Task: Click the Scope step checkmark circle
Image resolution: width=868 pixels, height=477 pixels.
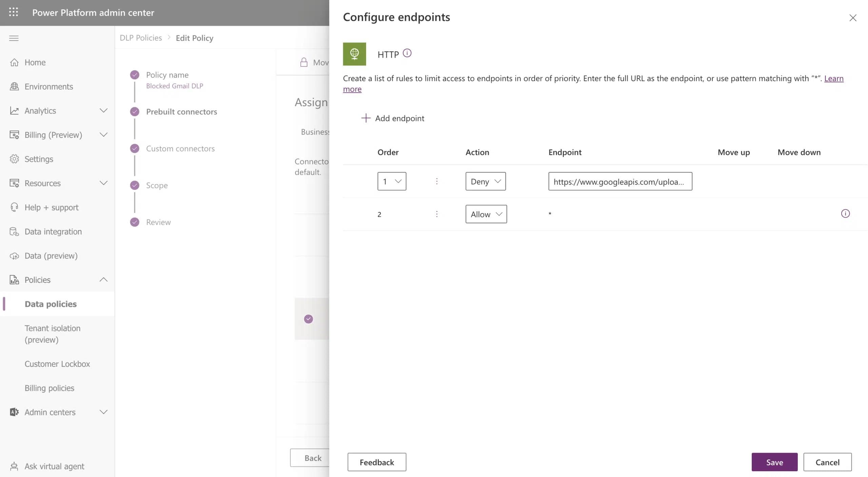Action: [x=135, y=185]
